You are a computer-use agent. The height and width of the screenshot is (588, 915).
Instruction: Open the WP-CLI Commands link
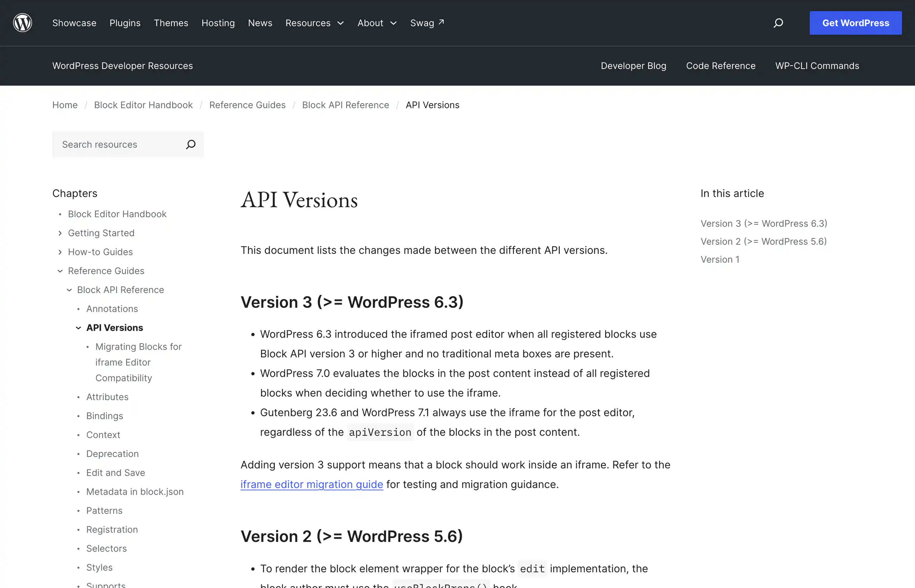(817, 66)
